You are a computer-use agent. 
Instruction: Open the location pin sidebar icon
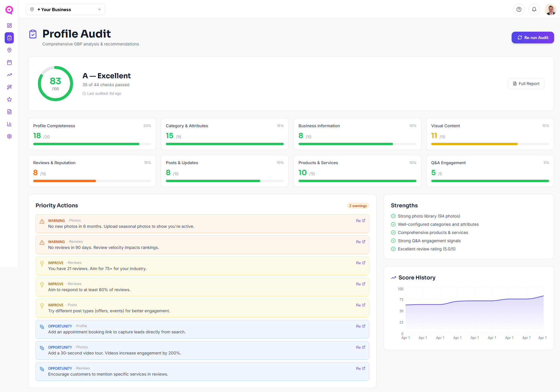(9, 50)
